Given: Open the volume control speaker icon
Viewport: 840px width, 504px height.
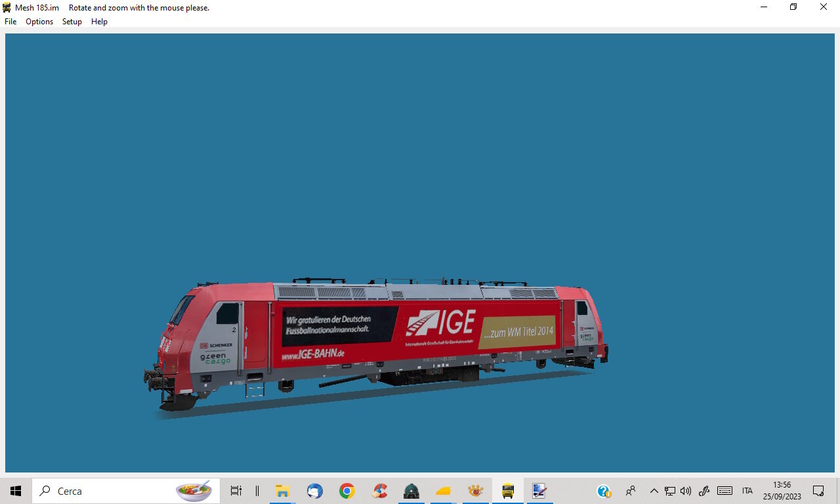Looking at the screenshot, I should (686, 491).
